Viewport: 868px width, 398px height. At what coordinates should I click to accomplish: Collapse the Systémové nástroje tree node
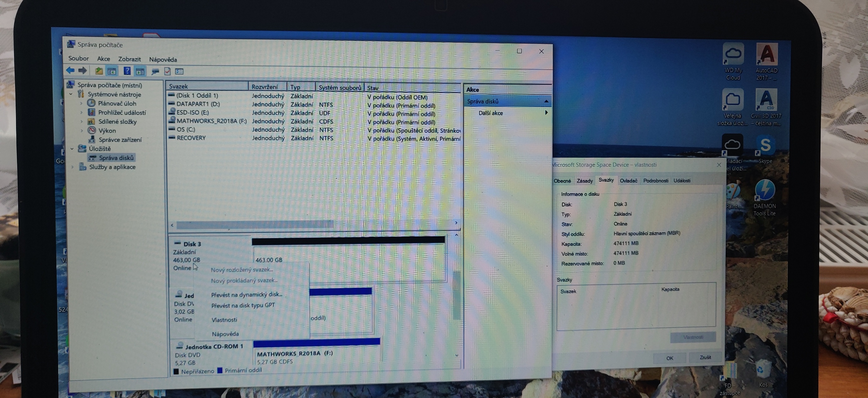pyautogui.click(x=71, y=94)
